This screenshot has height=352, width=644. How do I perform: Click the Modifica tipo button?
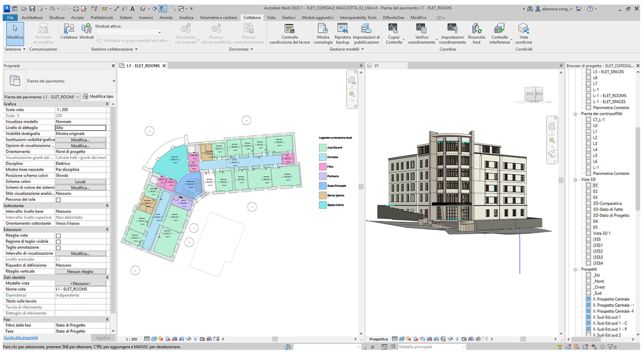pyautogui.click(x=98, y=96)
